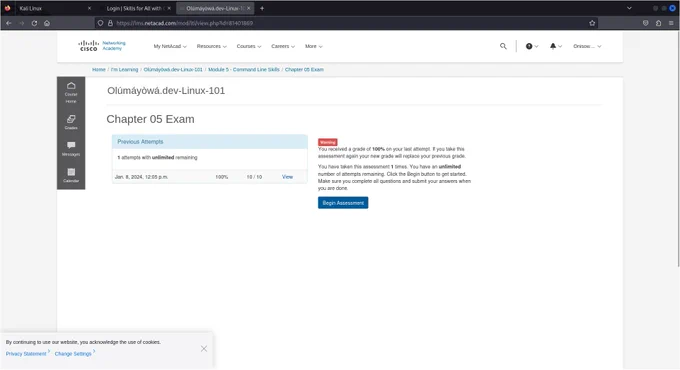The height and width of the screenshot is (370, 680).
Task: Open a new browser tab
Action: coord(262,8)
